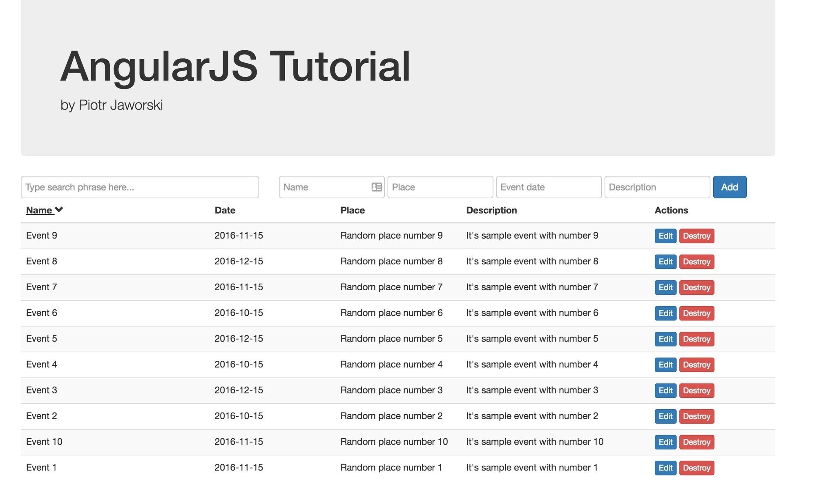Click the Event date input field
The width and height of the screenshot is (817, 504).
tap(549, 187)
